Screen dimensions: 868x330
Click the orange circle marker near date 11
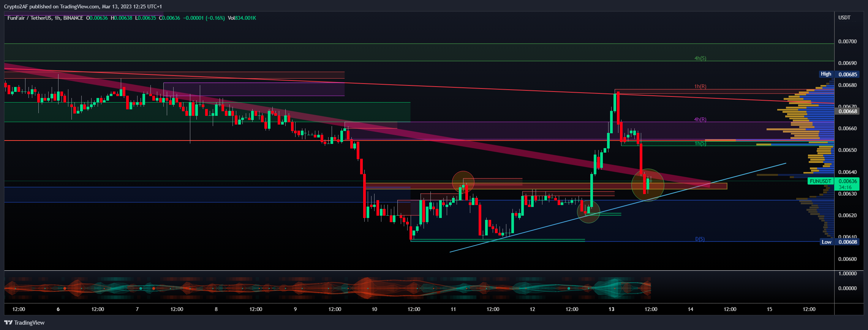[463, 182]
